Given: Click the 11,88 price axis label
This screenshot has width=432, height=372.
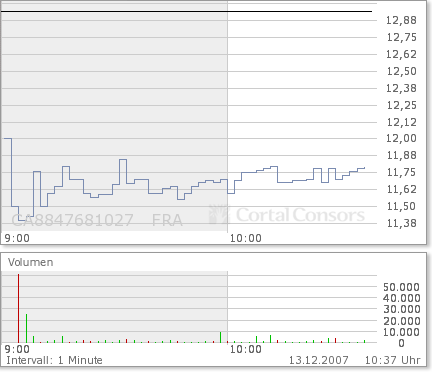Looking at the screenshot, I should [401, 155].
